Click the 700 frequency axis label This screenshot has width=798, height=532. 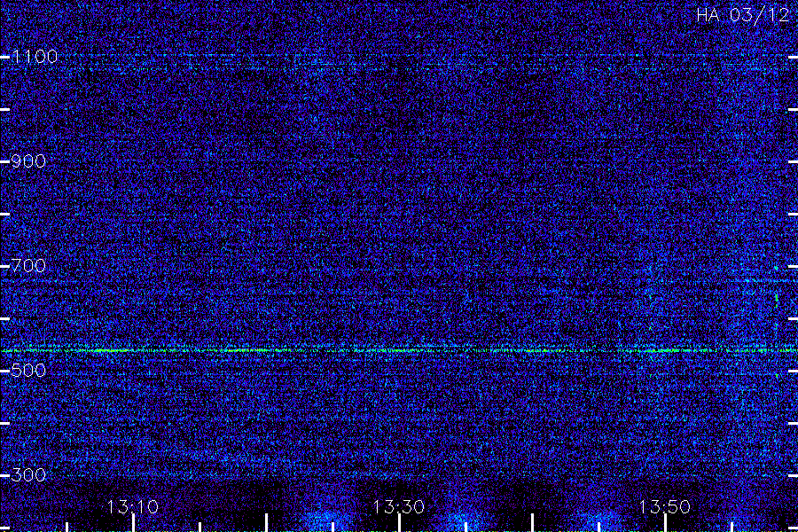[28, 266]
